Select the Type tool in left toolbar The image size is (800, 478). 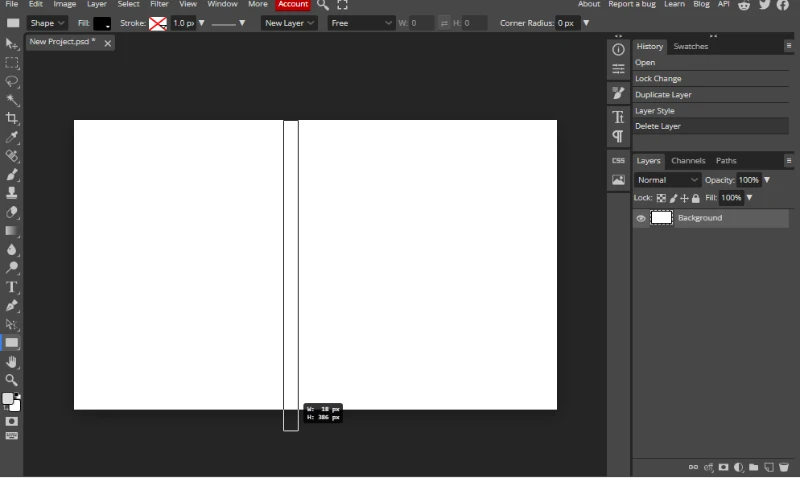tap(11, 287)
